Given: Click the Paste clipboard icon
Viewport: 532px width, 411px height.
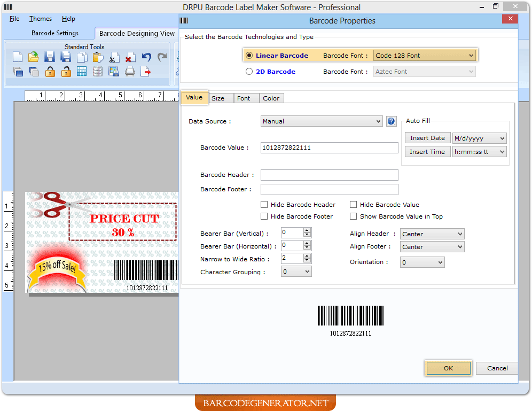Looking at the screenshot, I should (98, 57).
